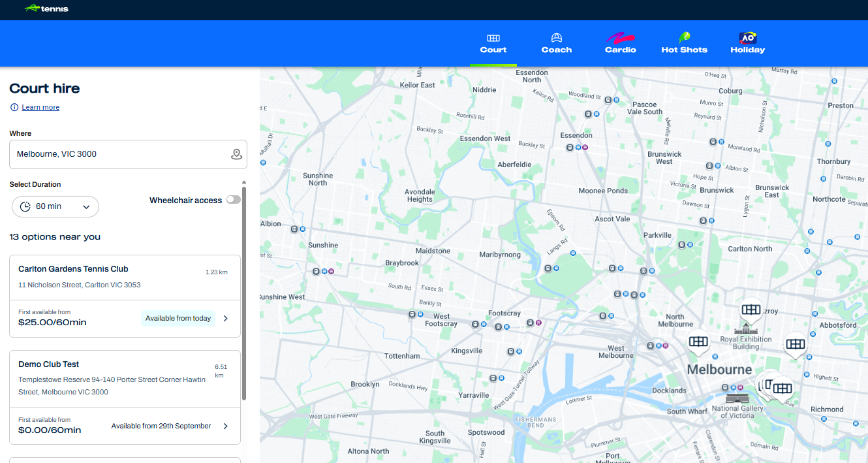Click the Holiday AO icon
The height and width of the screenshot is (463, 868).
point(747,38)
